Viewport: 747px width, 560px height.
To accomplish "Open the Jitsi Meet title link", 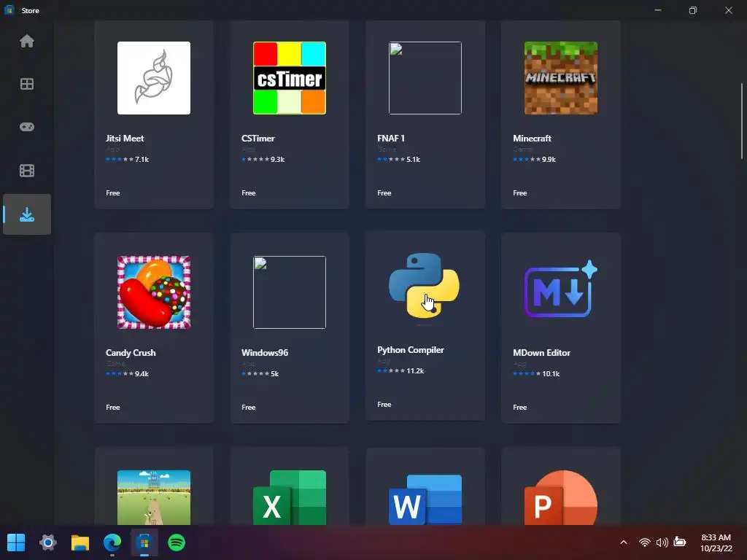I will tap(125, 139).
